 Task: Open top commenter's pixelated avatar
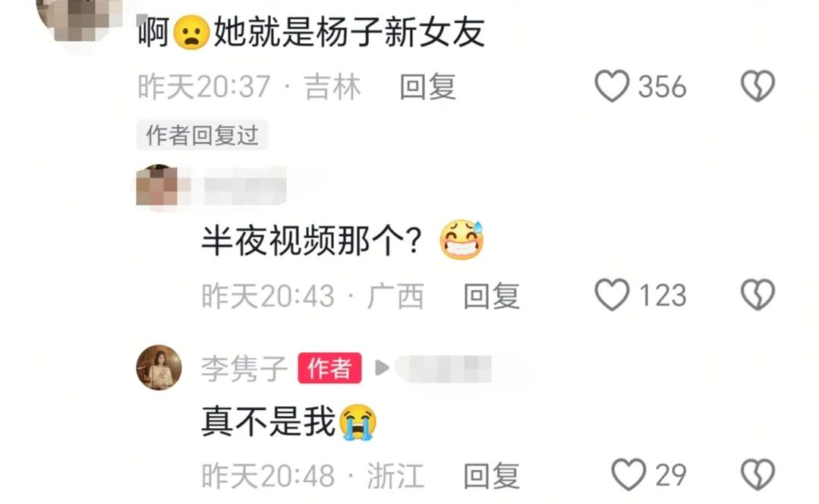click(78, 18)
